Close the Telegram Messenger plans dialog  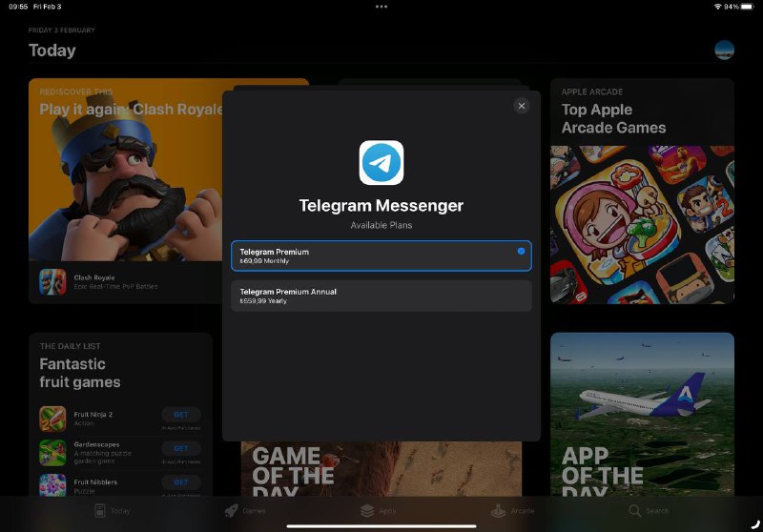[x=521, y=106]
